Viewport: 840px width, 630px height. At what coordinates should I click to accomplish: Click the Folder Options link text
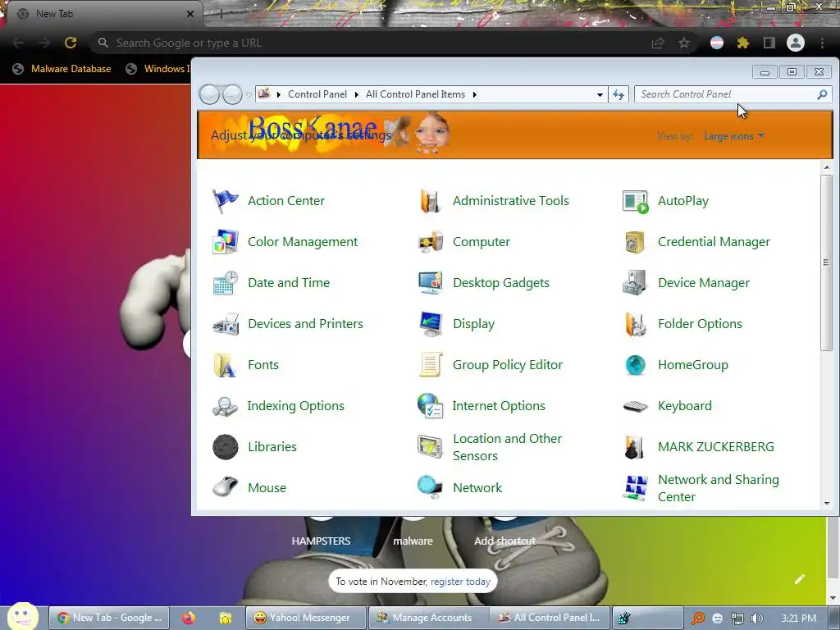(x=700, y=324)
